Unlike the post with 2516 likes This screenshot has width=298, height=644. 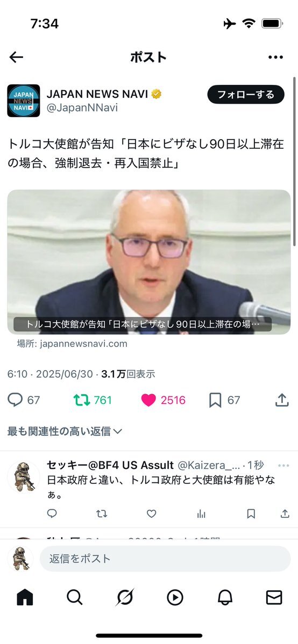[x=163, y=400]
